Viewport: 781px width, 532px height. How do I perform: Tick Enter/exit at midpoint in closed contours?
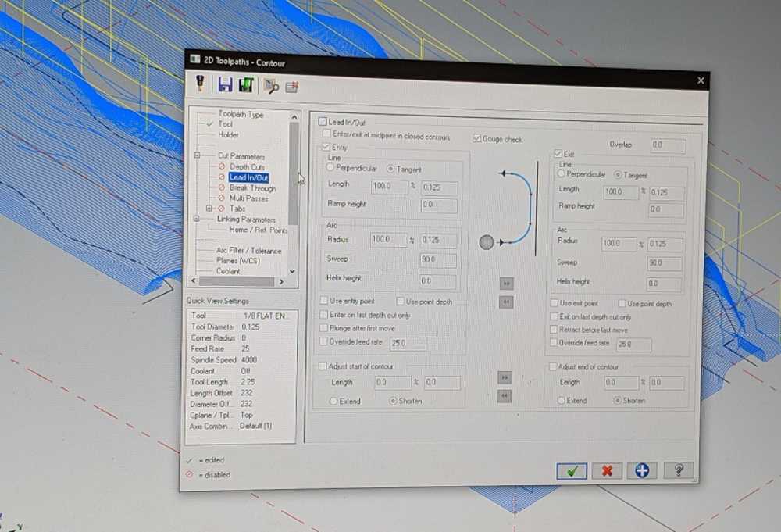point(326,134)
